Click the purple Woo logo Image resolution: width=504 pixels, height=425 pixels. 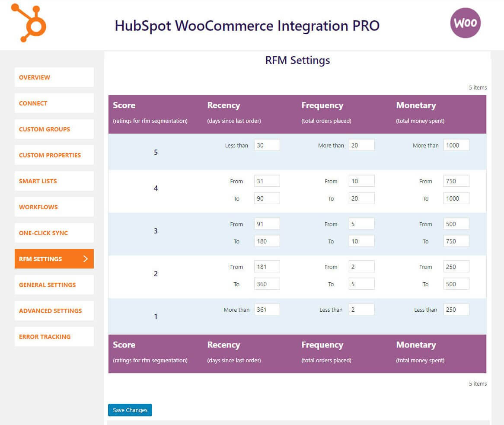465,23
